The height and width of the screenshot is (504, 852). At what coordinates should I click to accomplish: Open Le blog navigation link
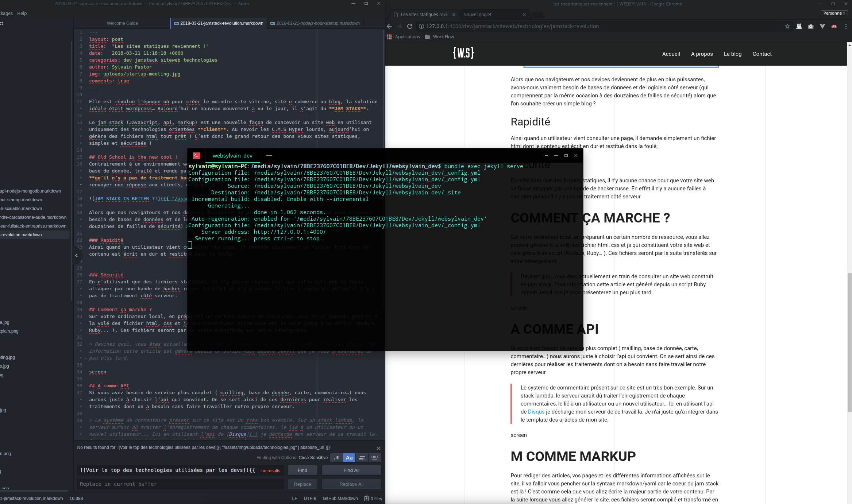point(733,54)
